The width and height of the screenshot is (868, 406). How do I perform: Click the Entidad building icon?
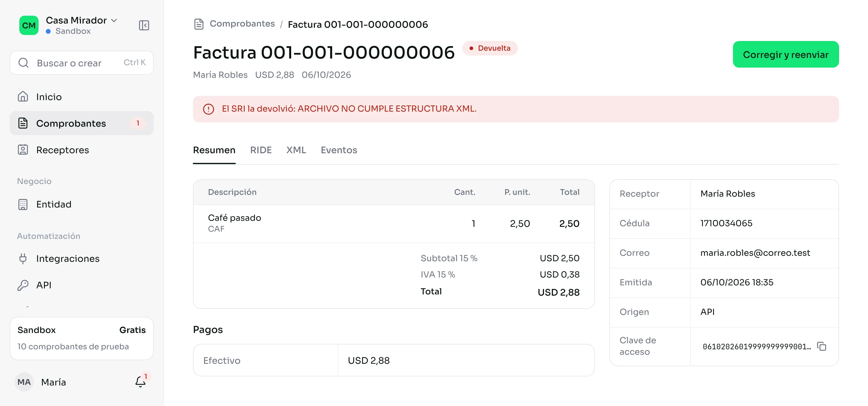click(23, 204)
